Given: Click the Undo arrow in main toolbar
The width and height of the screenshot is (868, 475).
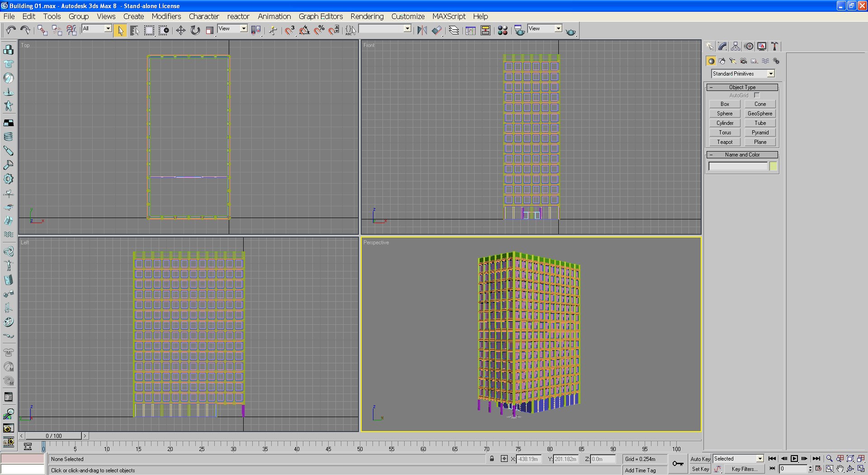Looking at the screenshot, I should (x=11, y=30).
